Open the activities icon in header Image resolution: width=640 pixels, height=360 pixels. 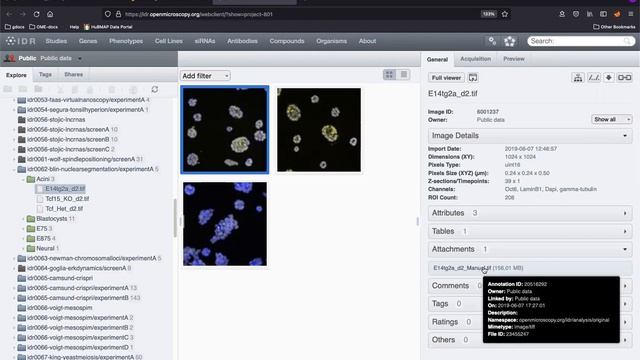509,41
